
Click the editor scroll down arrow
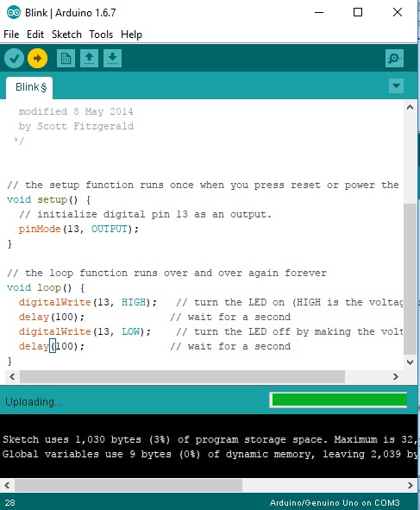[411, 362]
